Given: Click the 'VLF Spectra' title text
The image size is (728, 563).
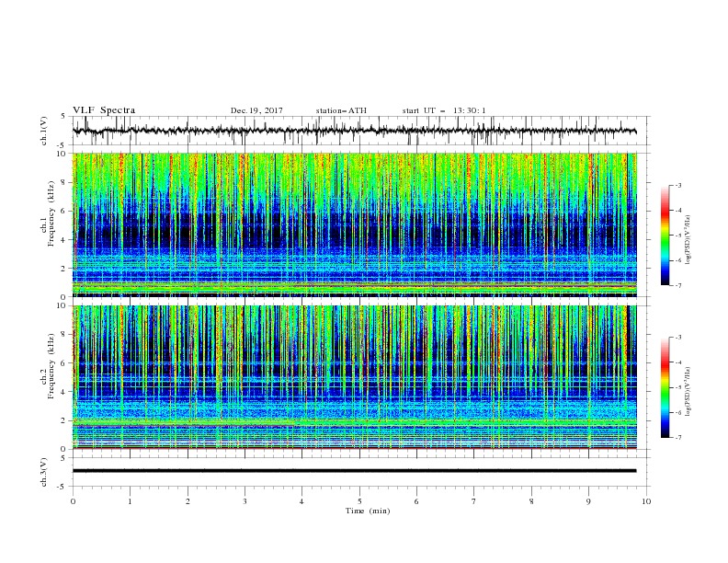Looking at the screenshot, I should 104,110.
